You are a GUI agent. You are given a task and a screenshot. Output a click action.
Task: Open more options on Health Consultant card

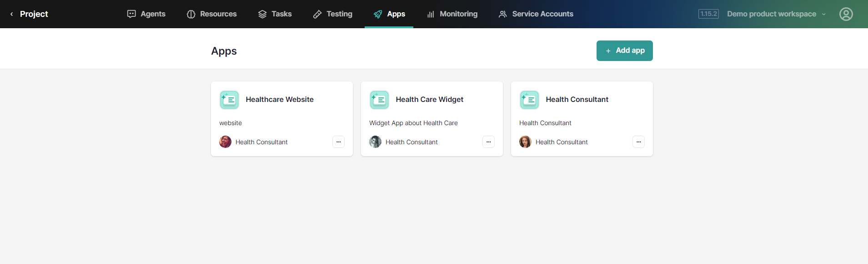638,142
